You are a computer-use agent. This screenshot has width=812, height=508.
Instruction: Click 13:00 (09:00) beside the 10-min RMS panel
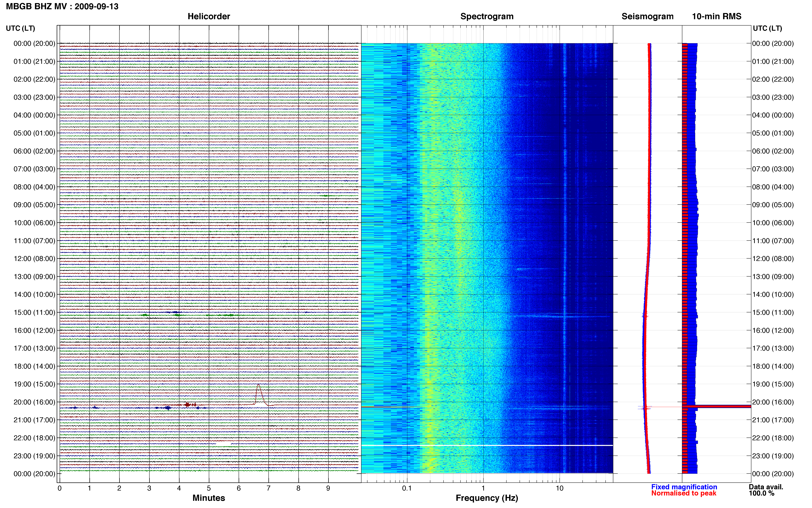[773, 277]
